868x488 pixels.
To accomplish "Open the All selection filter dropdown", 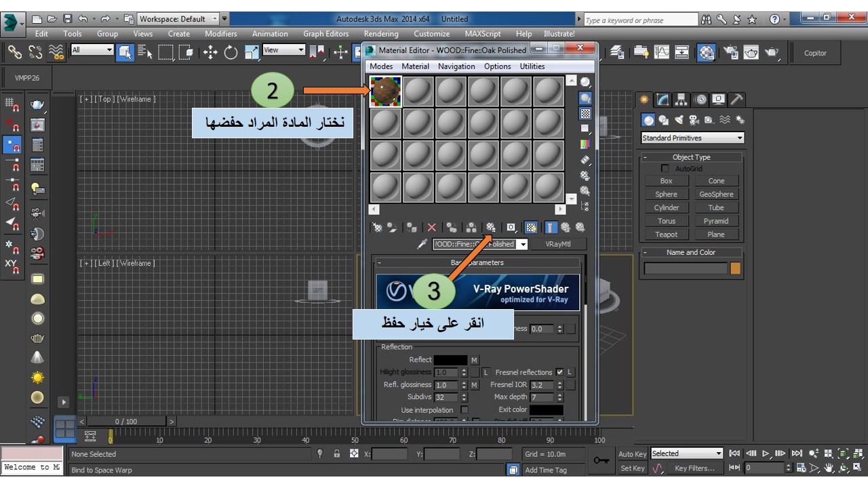I will click(x=92, y=50).
